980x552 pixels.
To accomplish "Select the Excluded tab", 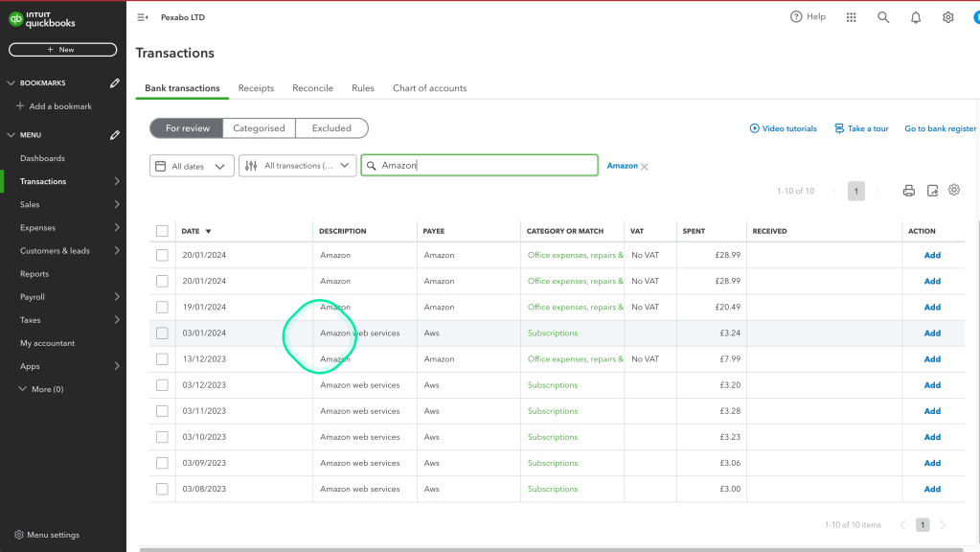I will click(x=331, y=128).
